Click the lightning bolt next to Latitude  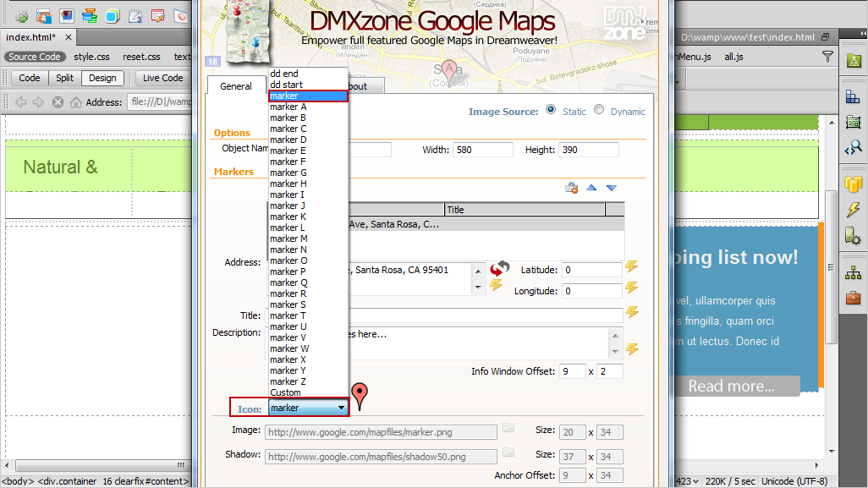tap(632, 266)
